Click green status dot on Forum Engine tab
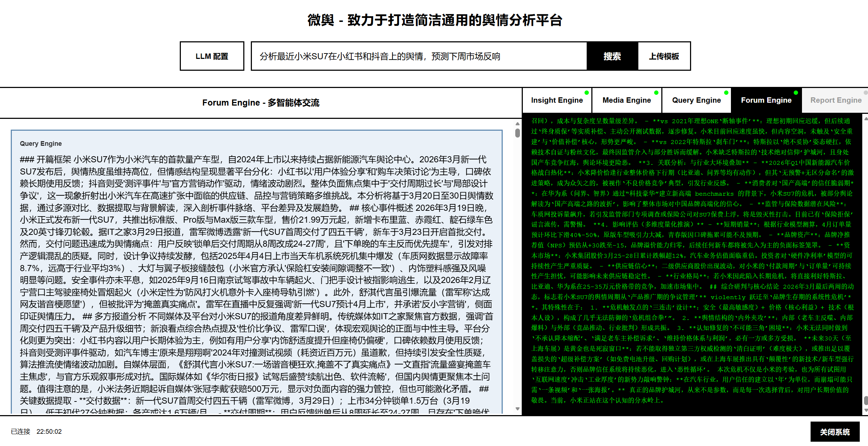This screenshot has height=446, width=868. point(796,93)
